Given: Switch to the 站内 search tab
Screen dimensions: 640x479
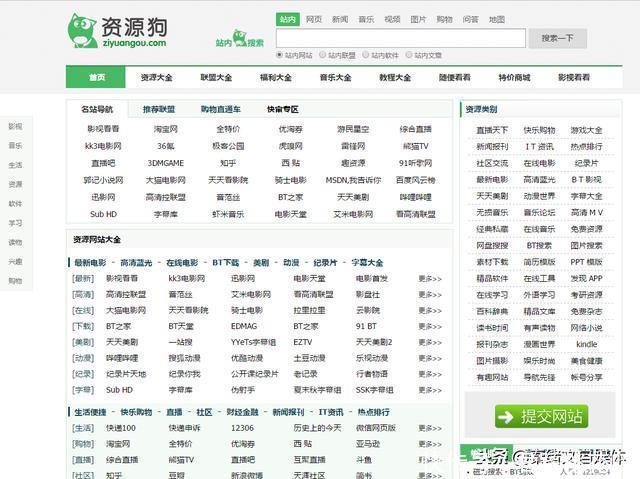Looking at the screenshot, I should pyautogui.click(x=288, y=19).
